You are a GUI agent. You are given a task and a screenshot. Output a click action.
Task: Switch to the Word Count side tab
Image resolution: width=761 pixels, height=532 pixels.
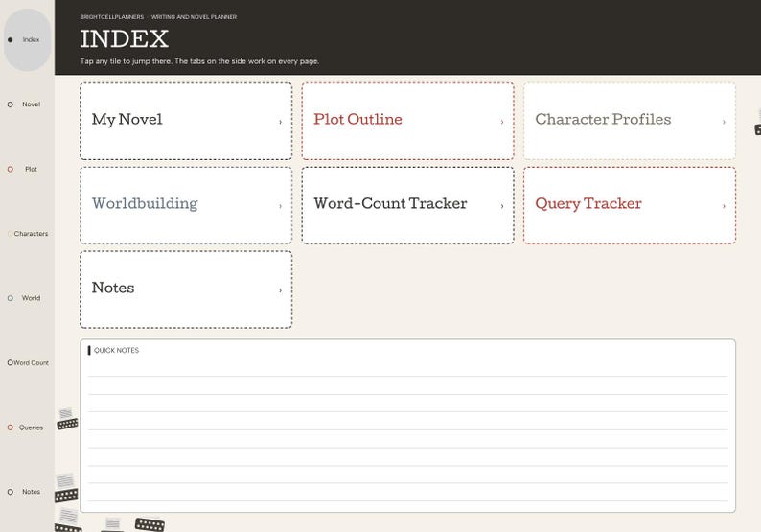(28, 362)
